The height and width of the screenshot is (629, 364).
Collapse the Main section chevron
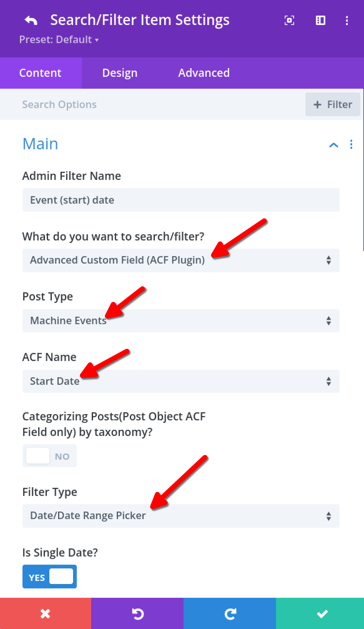click(333, 145)
